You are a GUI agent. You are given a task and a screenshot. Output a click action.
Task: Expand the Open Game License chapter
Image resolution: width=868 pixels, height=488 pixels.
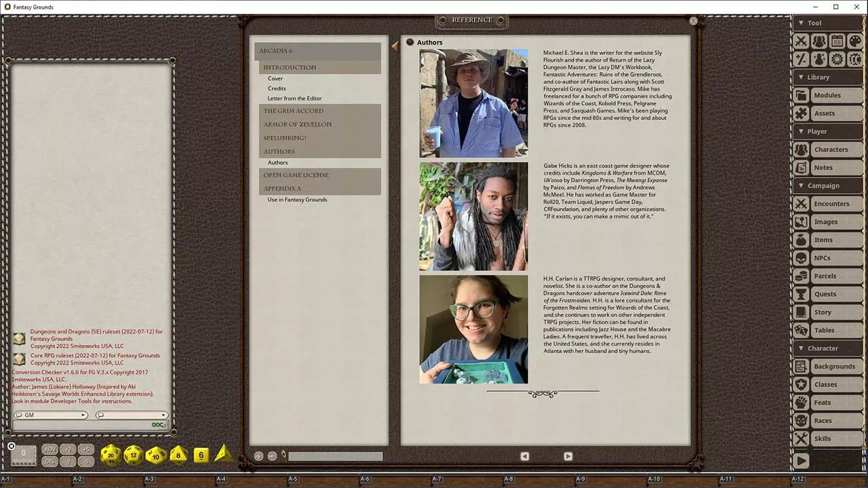coord(320,175)
